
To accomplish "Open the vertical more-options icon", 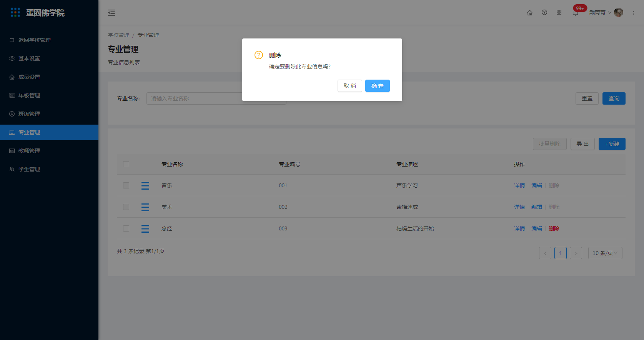I will (634, 13).
